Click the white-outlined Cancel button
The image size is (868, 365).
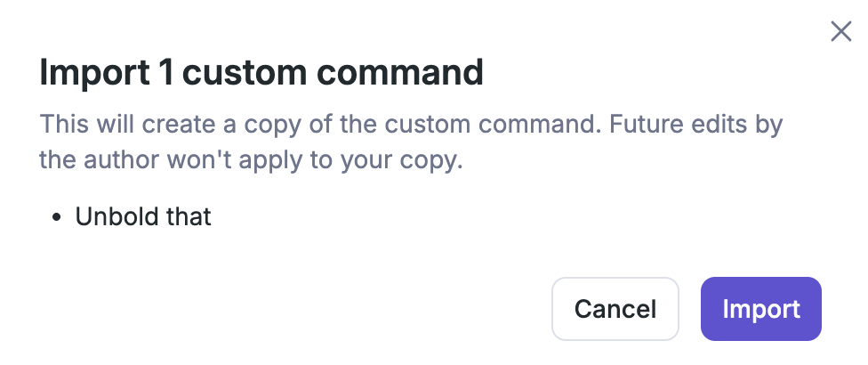(x=615, y=309)
